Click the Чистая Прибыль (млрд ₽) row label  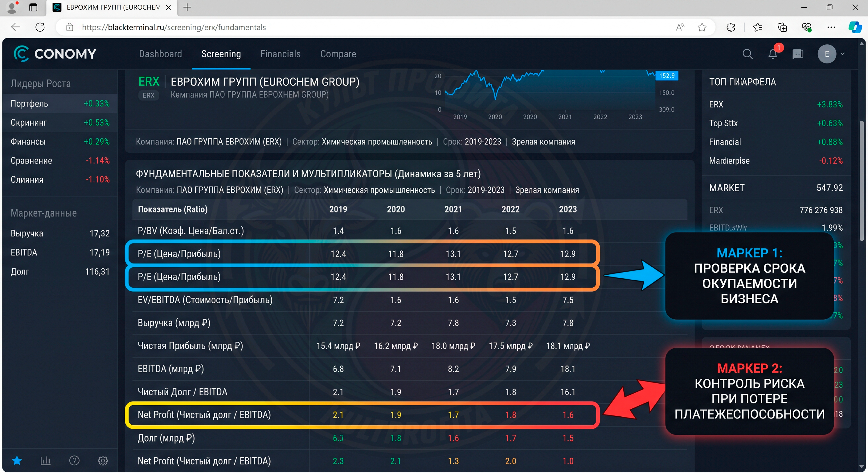coord(190,346)
